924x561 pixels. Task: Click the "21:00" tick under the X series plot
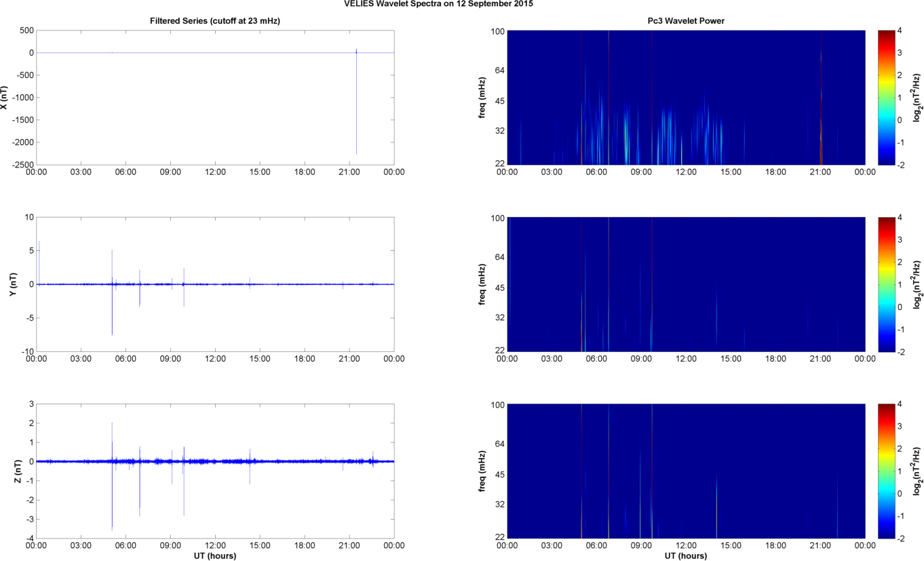coord(349,172)
